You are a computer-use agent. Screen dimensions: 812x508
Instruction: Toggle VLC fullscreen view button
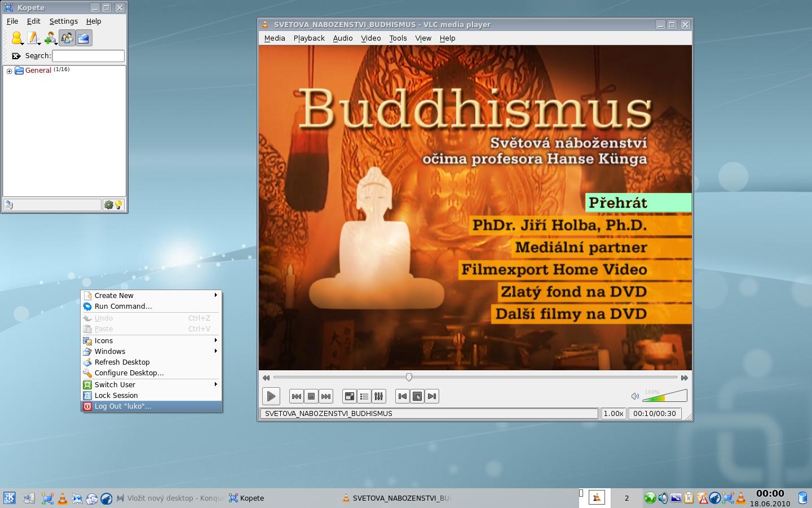point(350,396)
